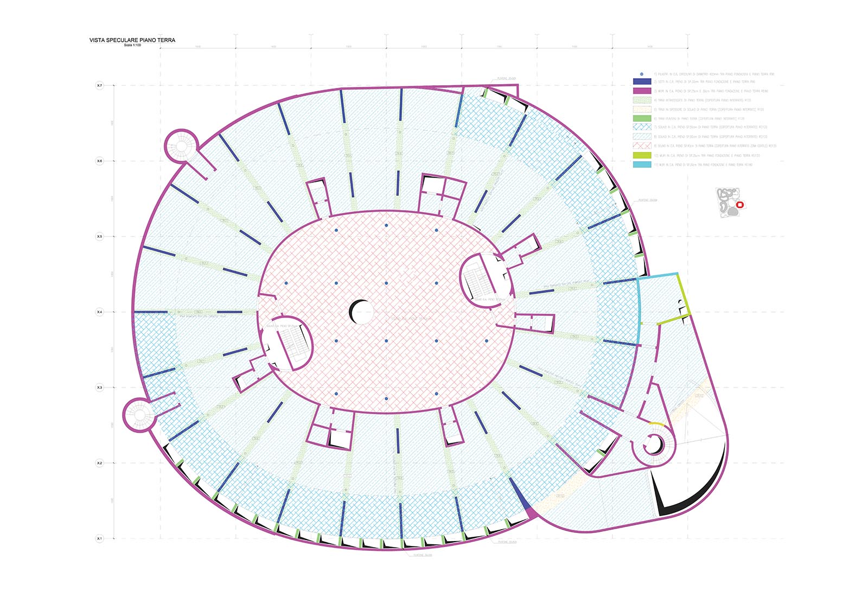Click the X.3 grid axis bubble

pos(99,388)
